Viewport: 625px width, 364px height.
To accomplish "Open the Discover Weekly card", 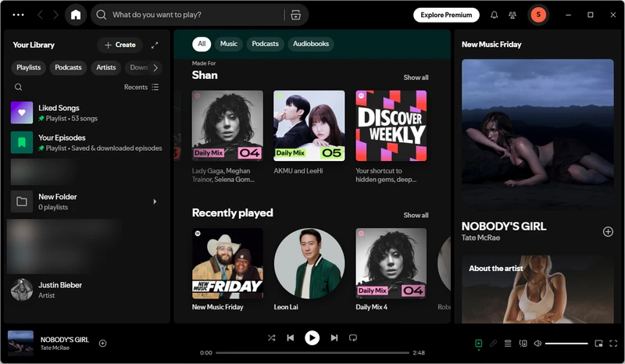I will coord(391,126).
